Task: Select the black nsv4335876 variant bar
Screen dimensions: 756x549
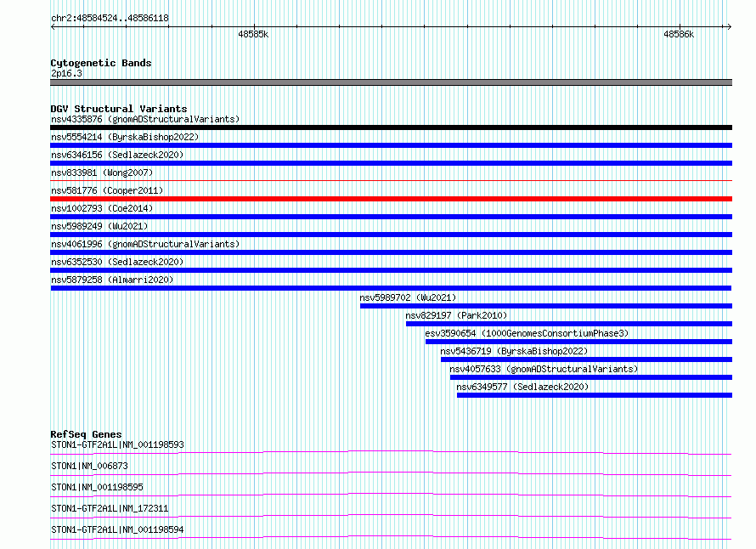Action: click(x=391, y=127)
